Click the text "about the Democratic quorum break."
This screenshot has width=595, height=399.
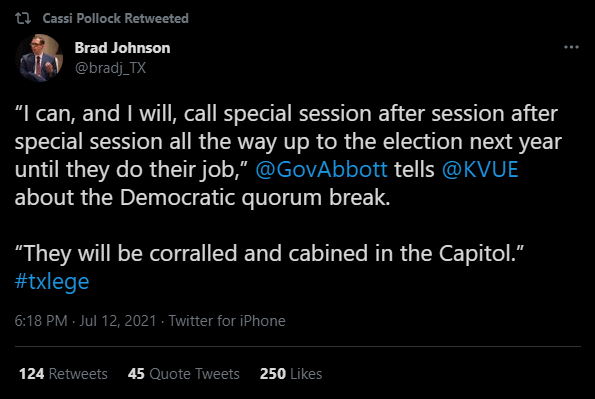click(203, 198)
